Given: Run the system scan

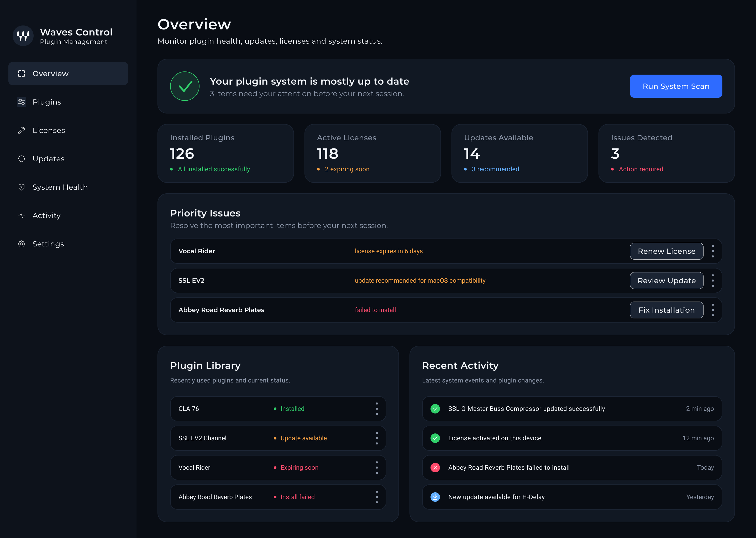Looking at the screenshot, I should coord(676,86).
